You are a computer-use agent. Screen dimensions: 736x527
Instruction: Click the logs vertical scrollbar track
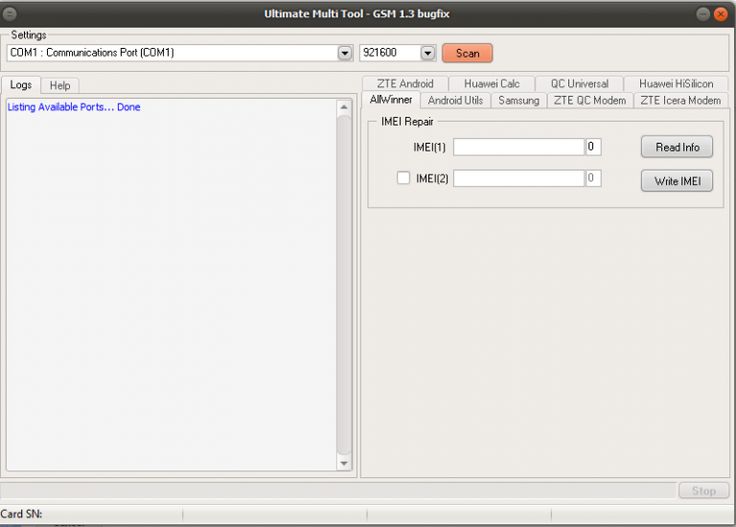(344, 285)
